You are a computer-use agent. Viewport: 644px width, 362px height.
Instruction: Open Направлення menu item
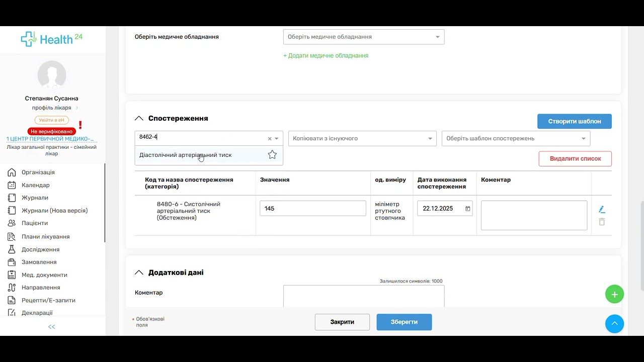pyautogui.click(x=41, y=288)
